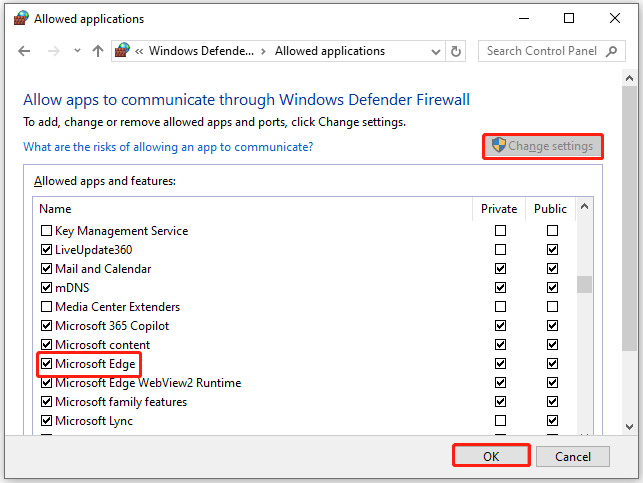The image size is (643, 483).
Task: Confirm with the OK button
Action: point(491,456)
